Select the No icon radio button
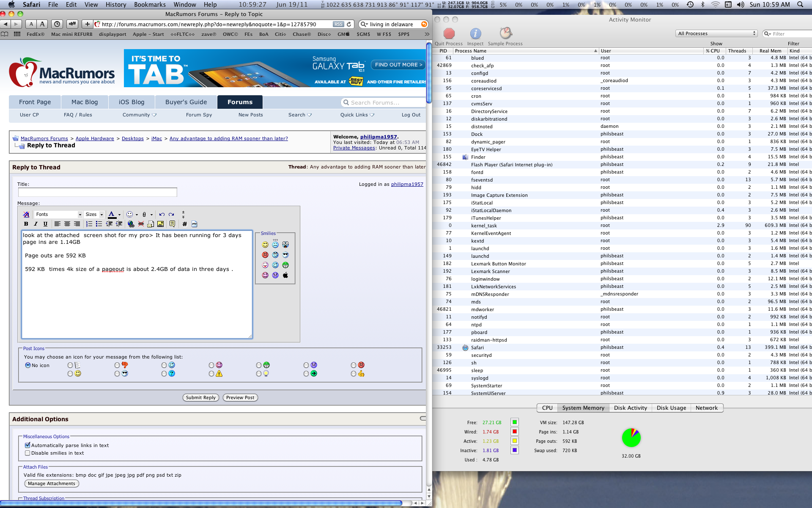The image size is (812, 508). 28,365
